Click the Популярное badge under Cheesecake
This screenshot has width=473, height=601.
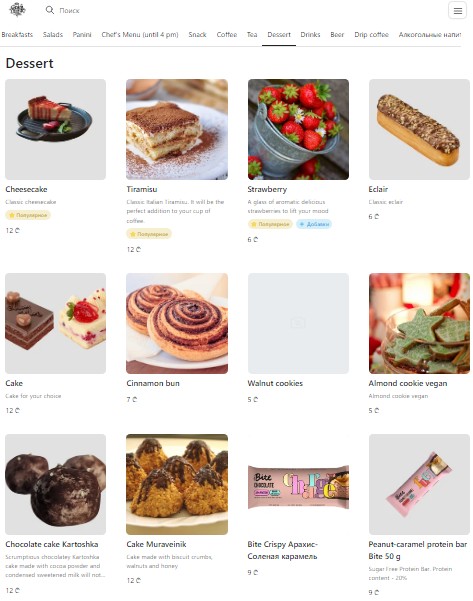(x=28, y=215)
